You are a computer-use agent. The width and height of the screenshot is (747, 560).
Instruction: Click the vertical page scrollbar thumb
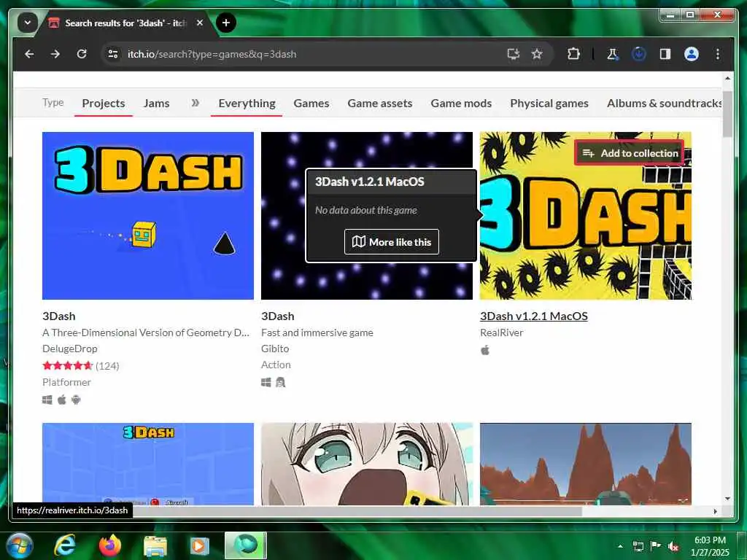727,114
